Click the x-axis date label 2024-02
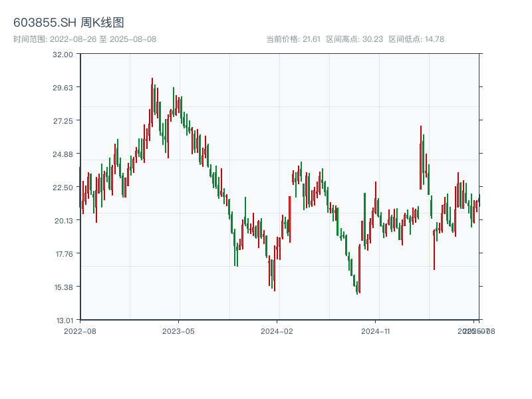This screenshot has width=532, height=399. click(277, 331)
